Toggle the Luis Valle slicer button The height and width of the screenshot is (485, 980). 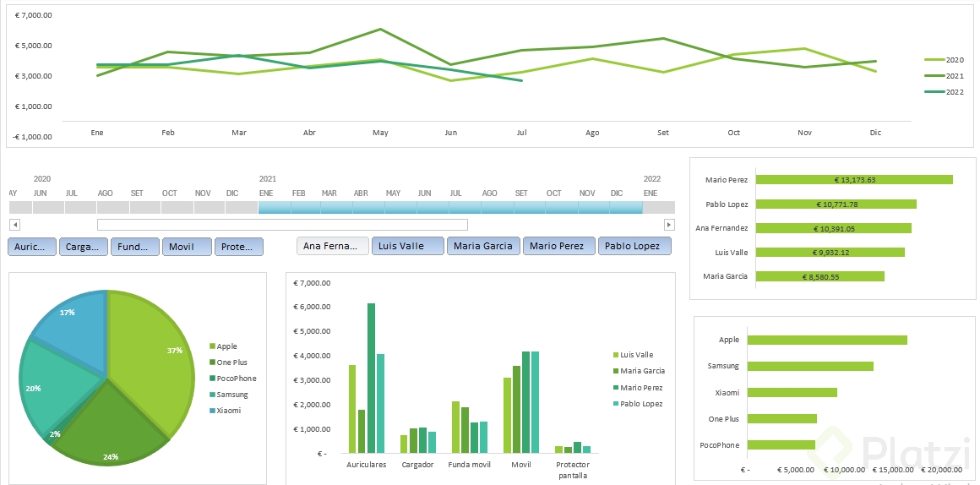click(408, 246)
